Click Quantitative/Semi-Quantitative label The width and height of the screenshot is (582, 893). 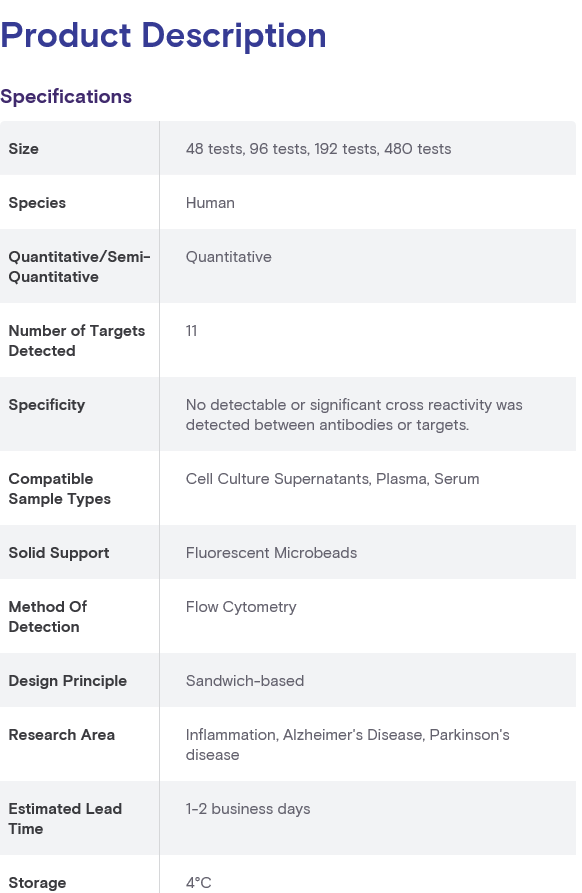coord(79,267)
